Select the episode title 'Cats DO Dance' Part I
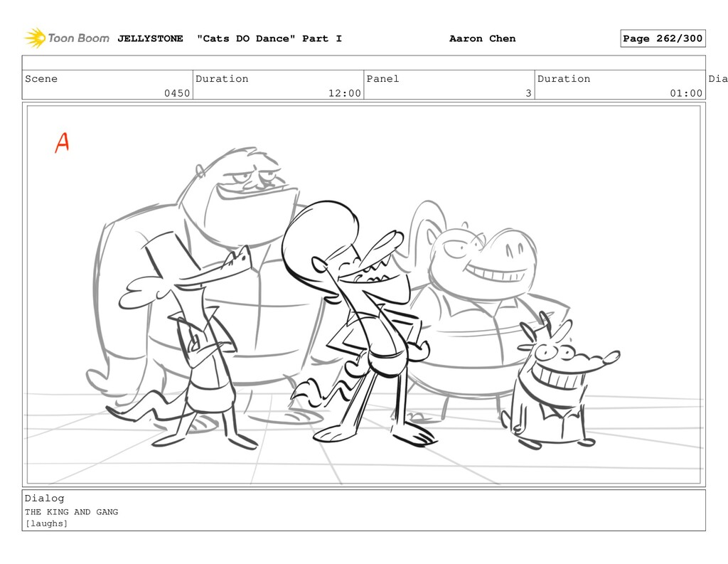Screen dimensions: 728x564 pyautogui.click(x=269, y=38)
